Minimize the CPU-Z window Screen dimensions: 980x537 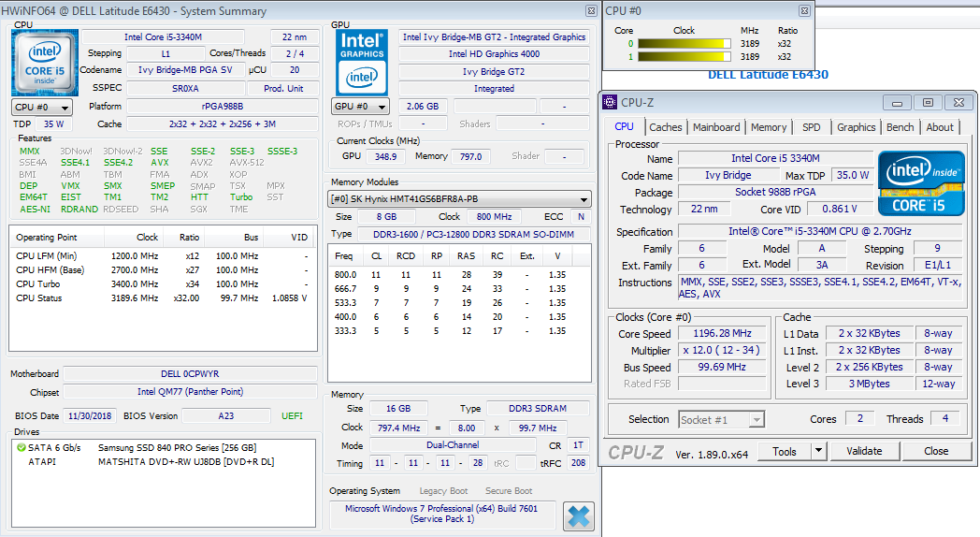point(898,103)
